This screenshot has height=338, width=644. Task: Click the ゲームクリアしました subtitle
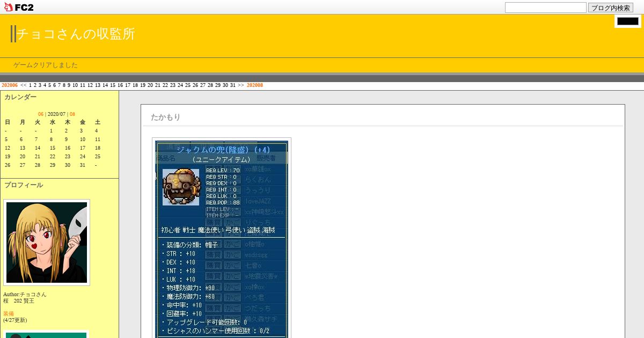46,65
